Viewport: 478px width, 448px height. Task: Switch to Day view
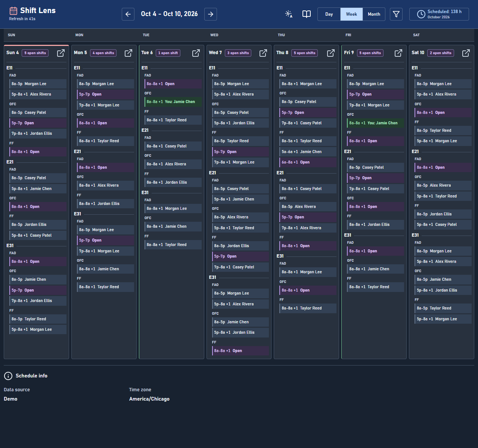click(x=329, y=14)
